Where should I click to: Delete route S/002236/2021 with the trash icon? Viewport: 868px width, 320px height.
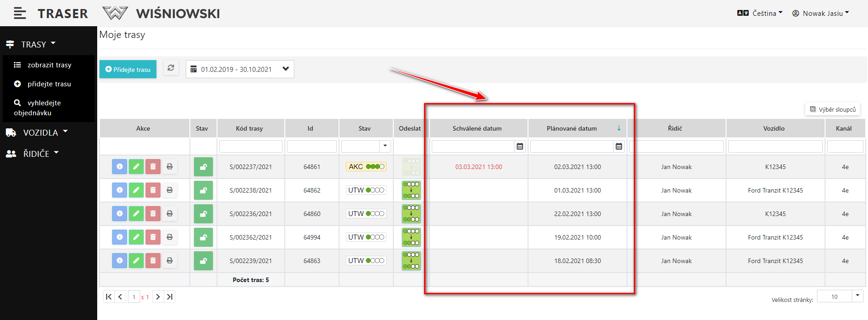coord(153,214)
